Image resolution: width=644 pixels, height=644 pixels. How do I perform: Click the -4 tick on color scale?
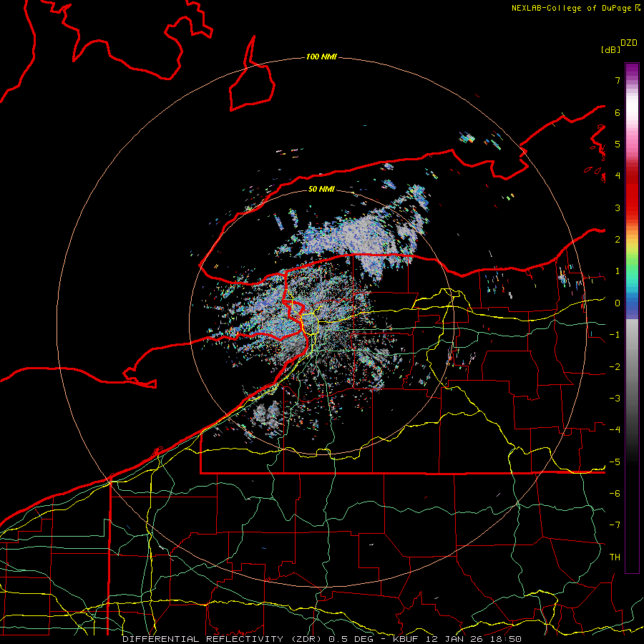click(615, 429)
